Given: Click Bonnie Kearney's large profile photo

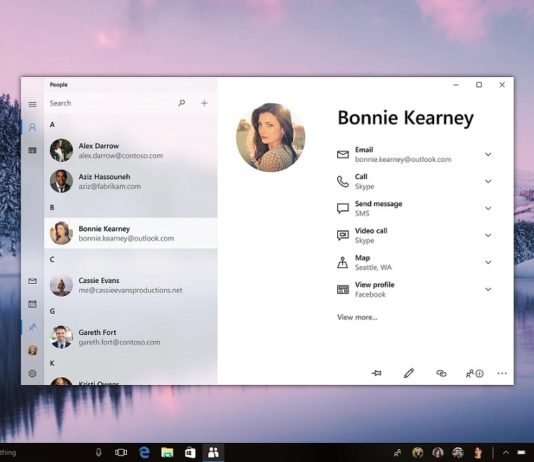Looking at the screenshot, I should click(x=271, y=137).
